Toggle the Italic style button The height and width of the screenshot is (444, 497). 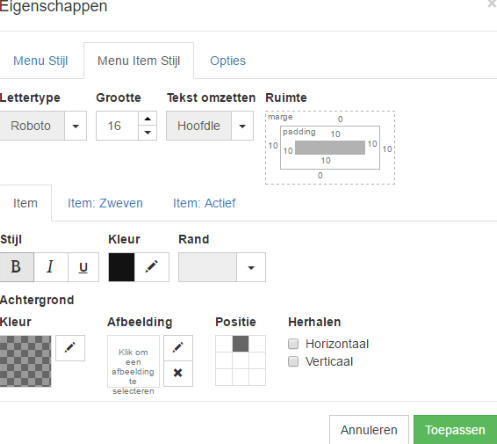(51, 267)
